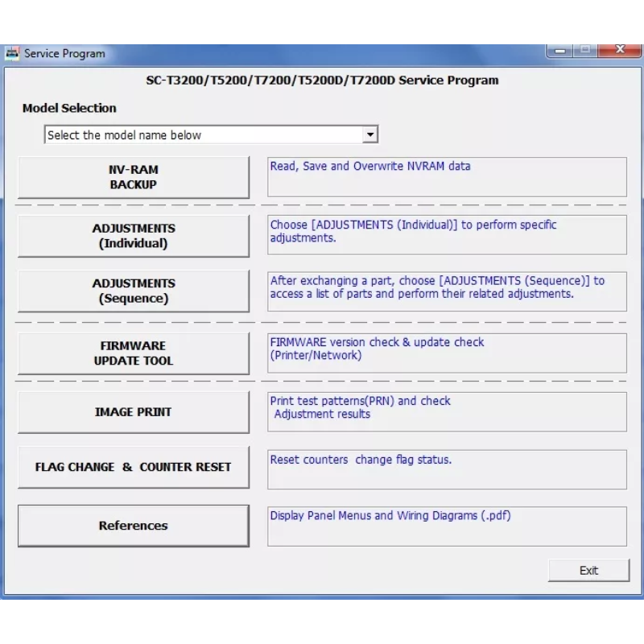Close the Service Program window

coord(620,50)
